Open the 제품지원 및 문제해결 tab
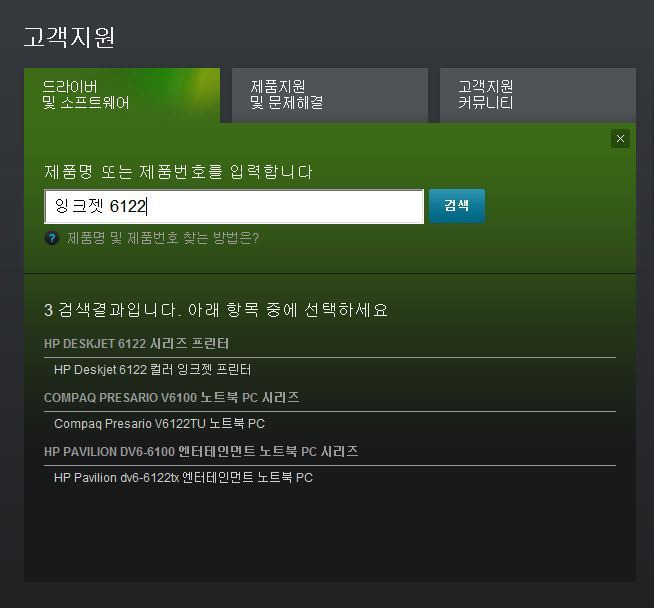The width and height of the screenshot is (654, 608). coord(330,95)
